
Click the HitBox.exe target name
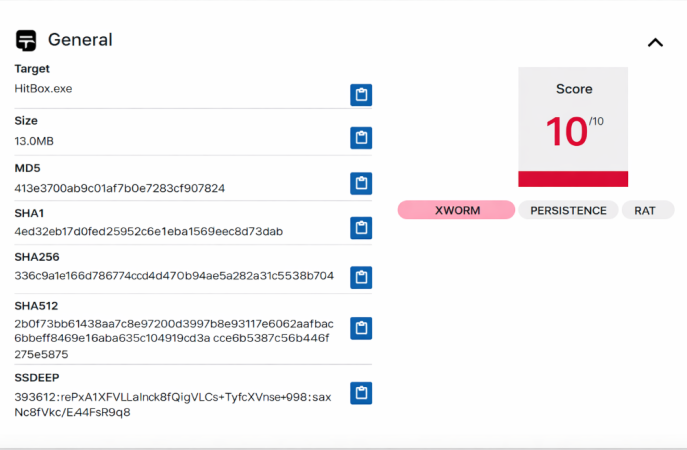pos(43,89)
